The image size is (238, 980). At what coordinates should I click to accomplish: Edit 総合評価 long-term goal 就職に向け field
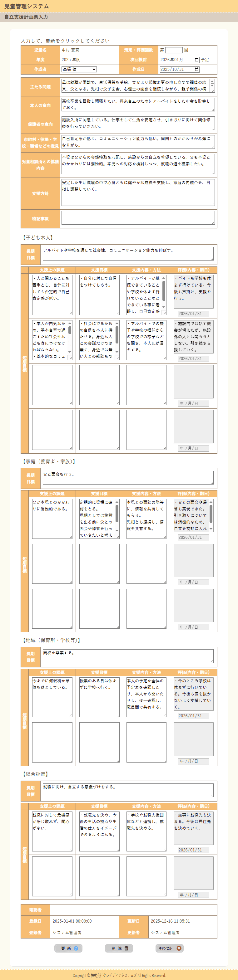(127, 790)
